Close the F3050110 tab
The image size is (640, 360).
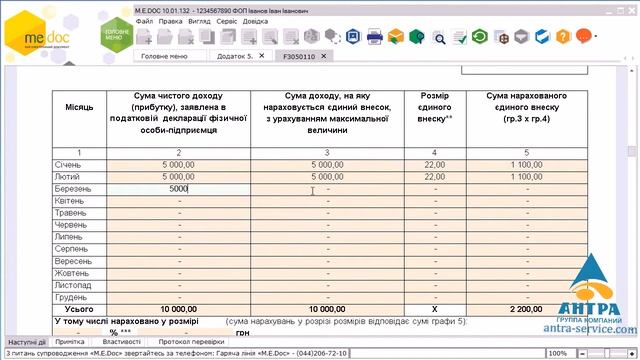pyautogui.click(x=324, y=56)
